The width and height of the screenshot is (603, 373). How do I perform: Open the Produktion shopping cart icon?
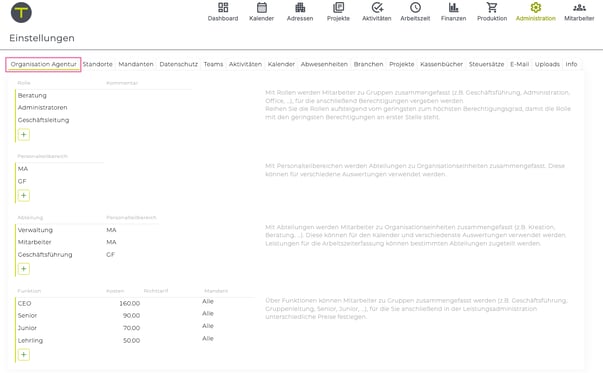tap(492, 8)
